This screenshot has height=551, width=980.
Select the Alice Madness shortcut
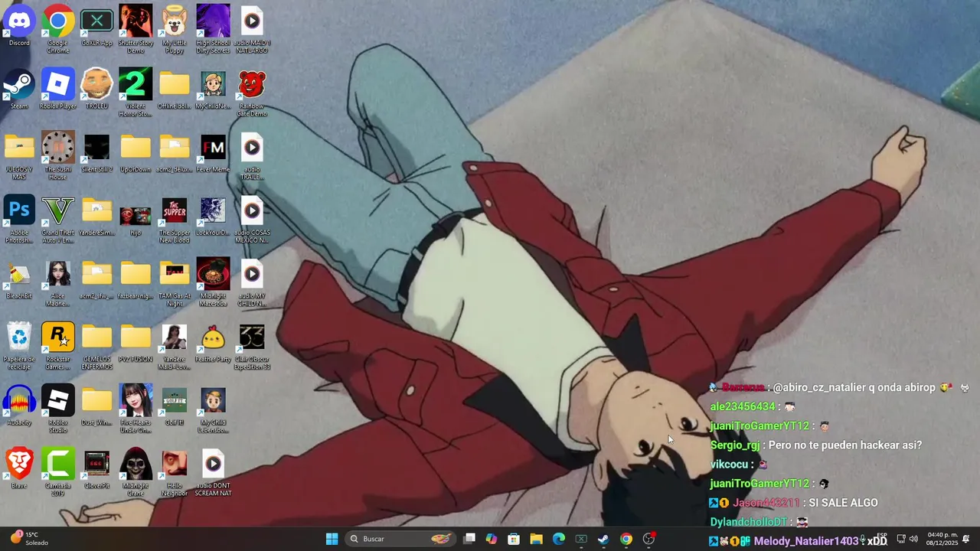click(x=58, y=282)
